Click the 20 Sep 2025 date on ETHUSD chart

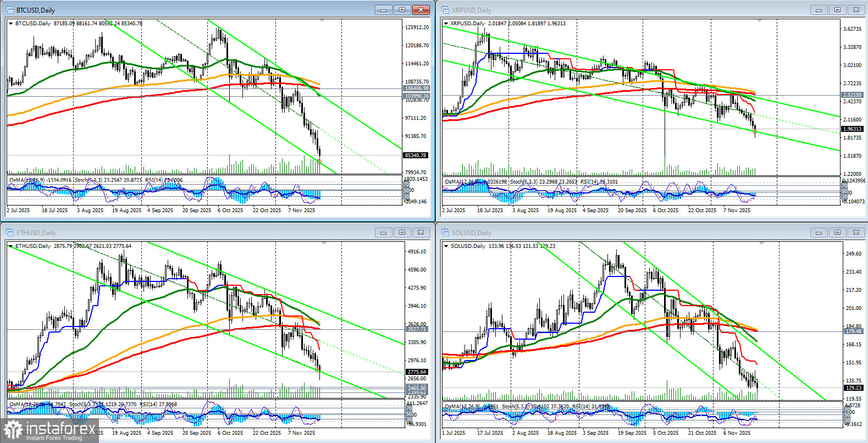pos(196,433)
